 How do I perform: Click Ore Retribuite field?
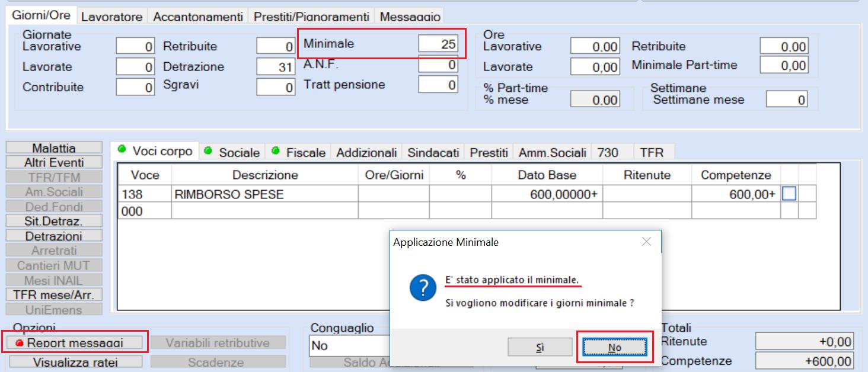[x=784, y=46]
